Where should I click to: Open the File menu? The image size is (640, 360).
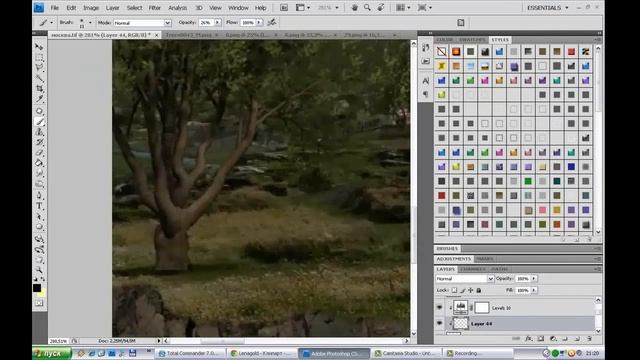tap(55, 8)
